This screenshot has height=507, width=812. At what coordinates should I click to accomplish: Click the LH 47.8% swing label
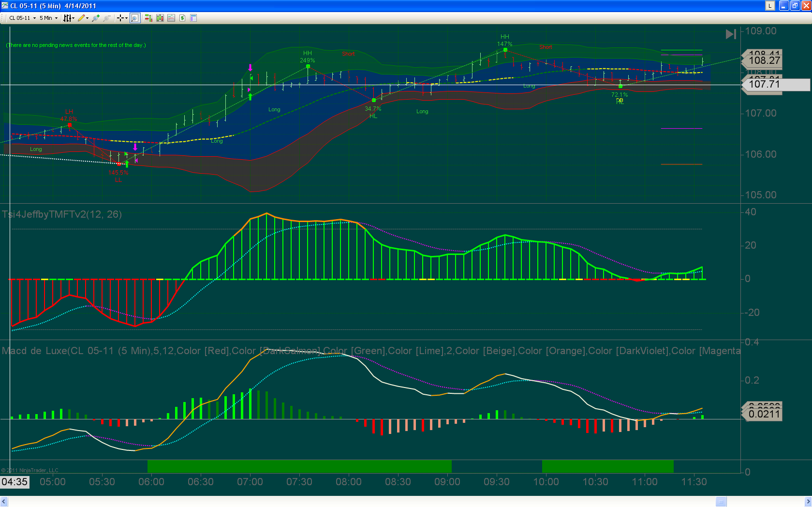click(x=69, y=115)
